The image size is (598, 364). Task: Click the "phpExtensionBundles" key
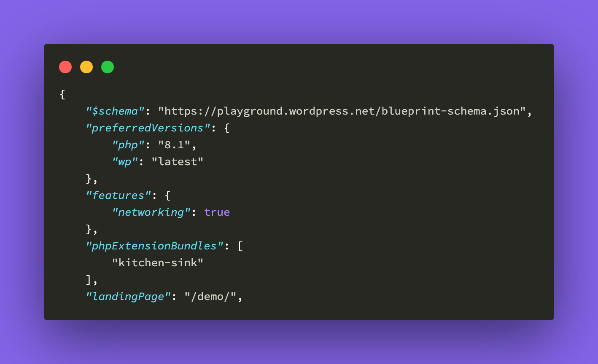click(154, 246)
